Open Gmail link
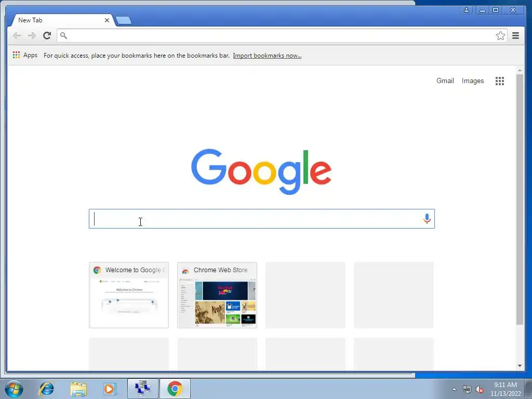Viewport: 532px width, 399px height. pyautogui.click(x=445, y=81)
